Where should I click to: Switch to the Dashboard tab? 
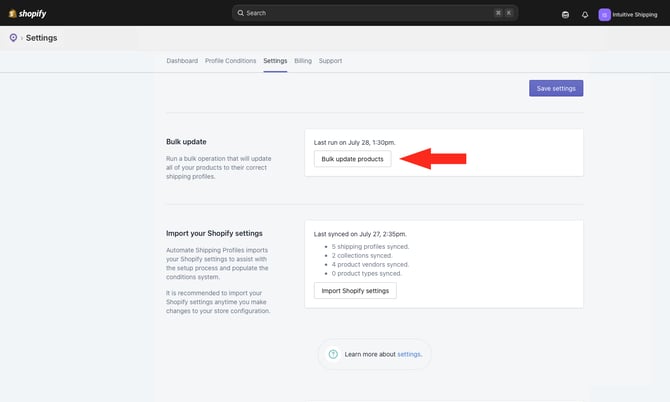click(x=182, y=61)
